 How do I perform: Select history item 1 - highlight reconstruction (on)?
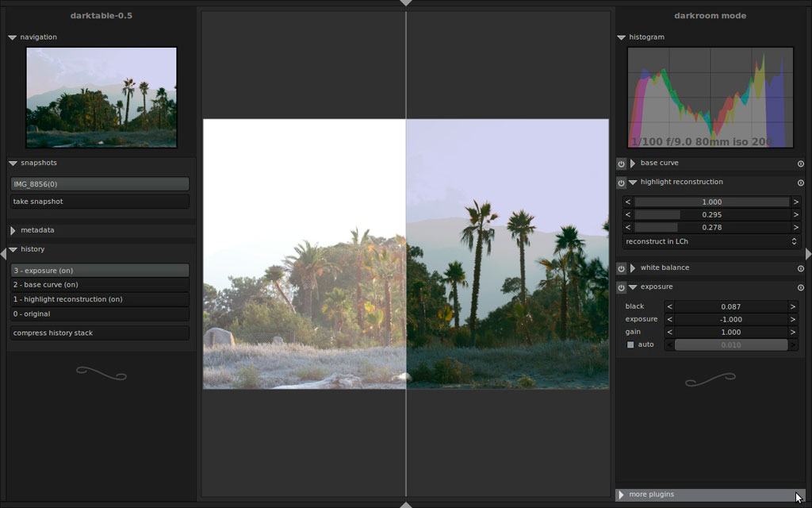pos(99,299)
